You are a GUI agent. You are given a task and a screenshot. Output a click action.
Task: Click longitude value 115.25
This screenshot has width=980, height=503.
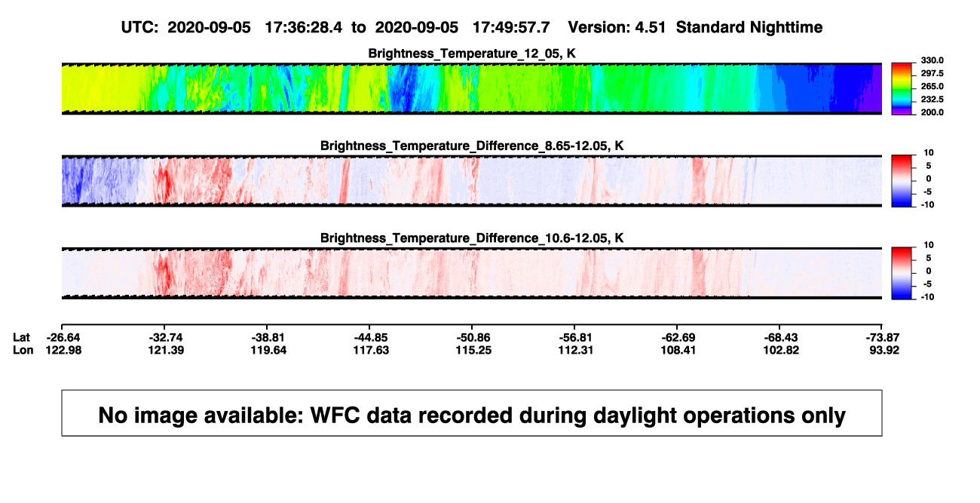pos(473,350)
